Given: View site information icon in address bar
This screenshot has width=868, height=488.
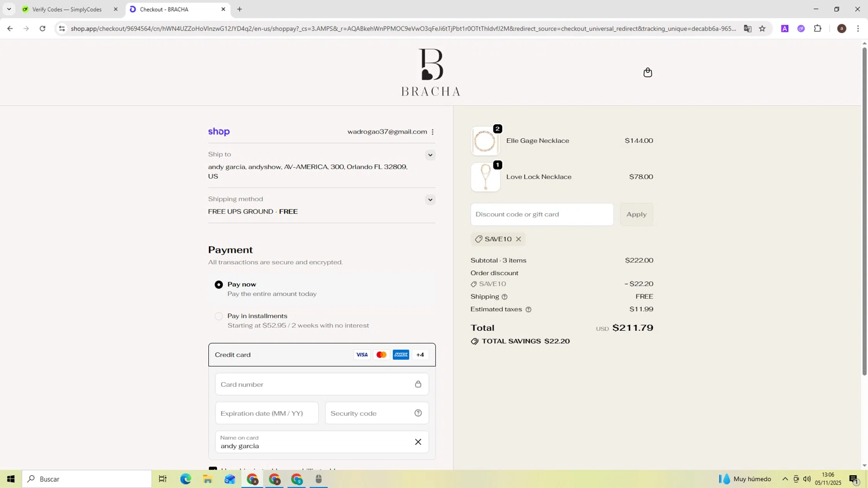Looking at the screenshot, I should (62, 28).
